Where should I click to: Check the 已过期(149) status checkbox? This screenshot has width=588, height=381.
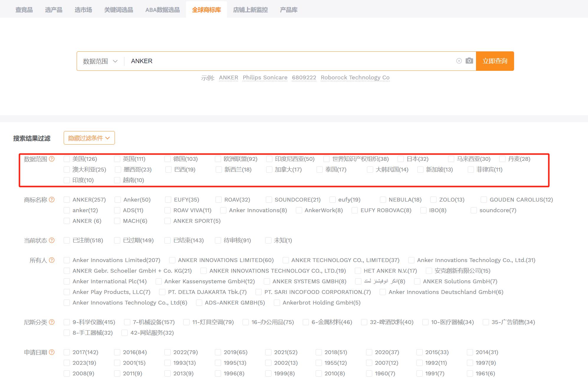click(x=117, y=241)
